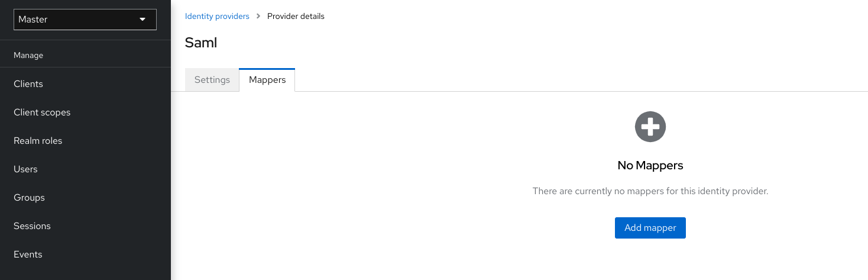Select the Mappers tab
The width and height of the screenshot is (868, 280).
(267, 80)
